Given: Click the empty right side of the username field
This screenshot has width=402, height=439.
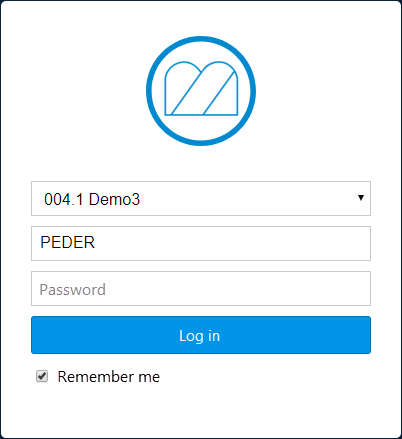Looking at the screenshot, I should pos(267,243).
